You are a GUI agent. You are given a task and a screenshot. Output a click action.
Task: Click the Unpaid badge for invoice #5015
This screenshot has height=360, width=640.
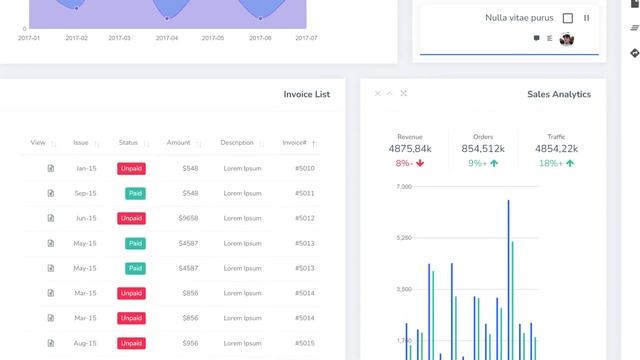pos(131,343)
